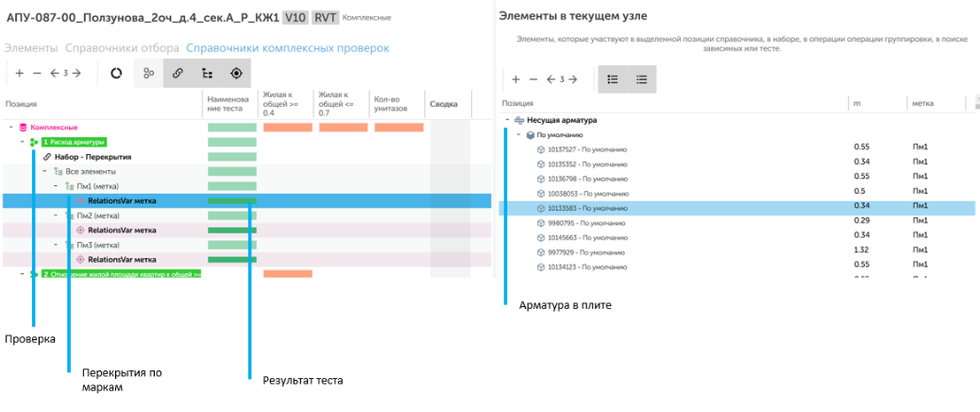Click the Жилая к общей >= 0.4 column header
The image size is (980, 412).
pos(284,104)
